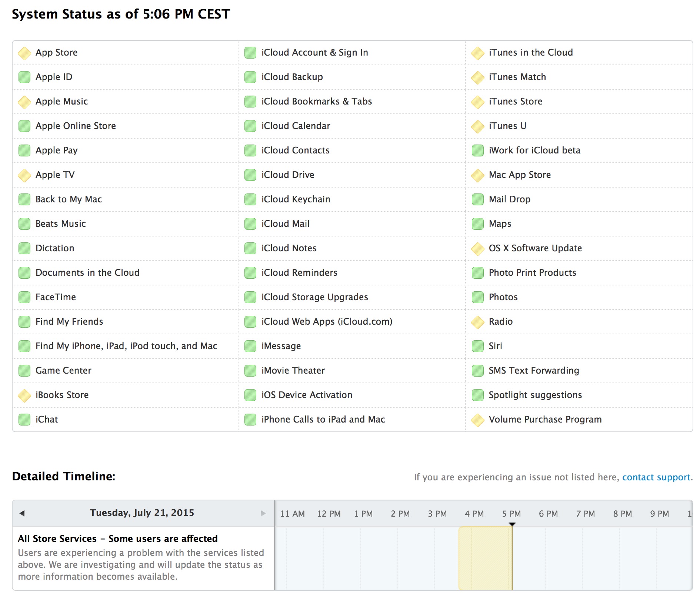The image size is (700, 596).
Task: Click the iCloud Keychain service name
Action: (296, 199)
